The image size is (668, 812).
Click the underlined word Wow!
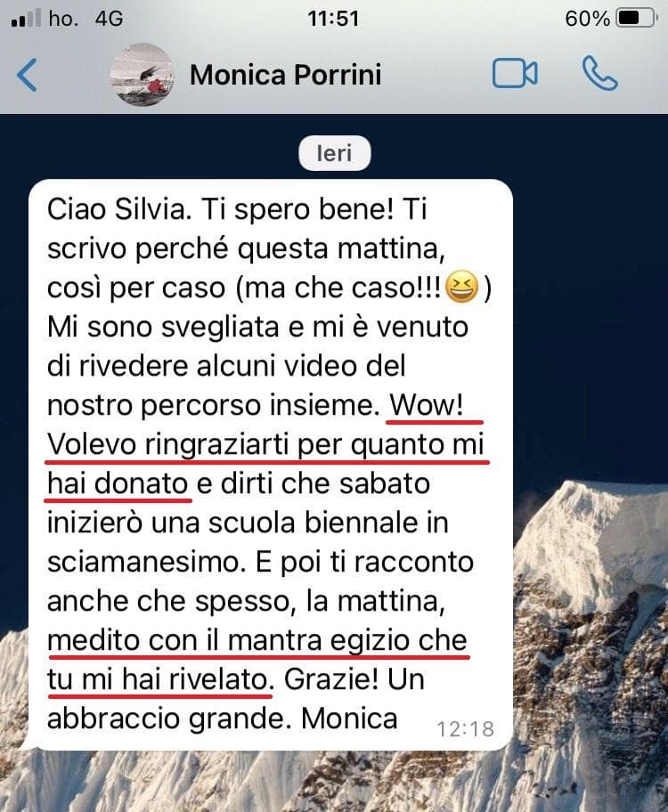427,404
